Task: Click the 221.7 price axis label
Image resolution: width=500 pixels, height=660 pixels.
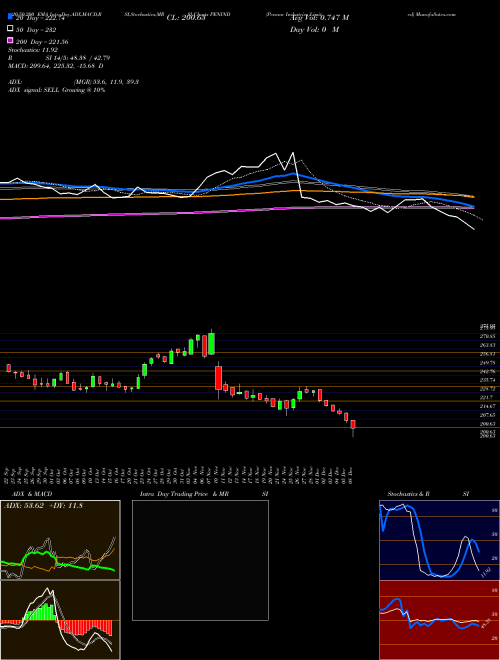Action: [489, 397]
